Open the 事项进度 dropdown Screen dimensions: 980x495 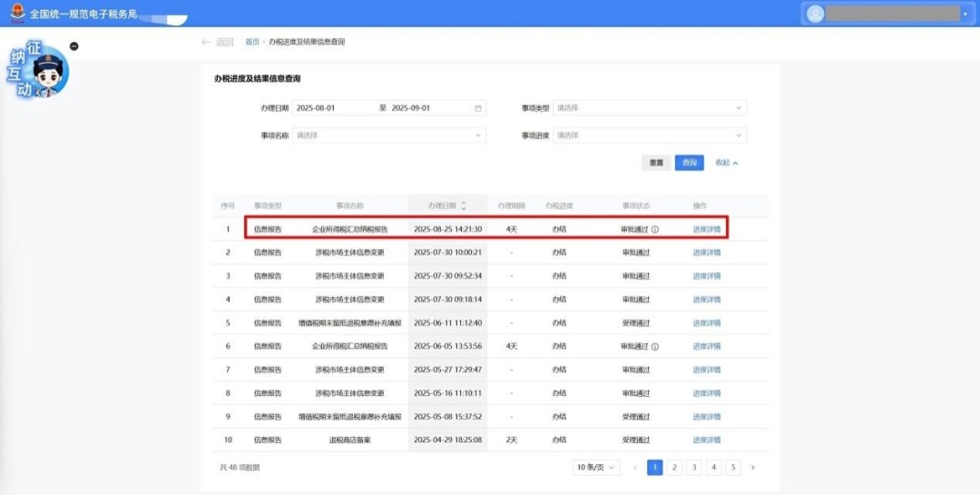click(651, 135)
